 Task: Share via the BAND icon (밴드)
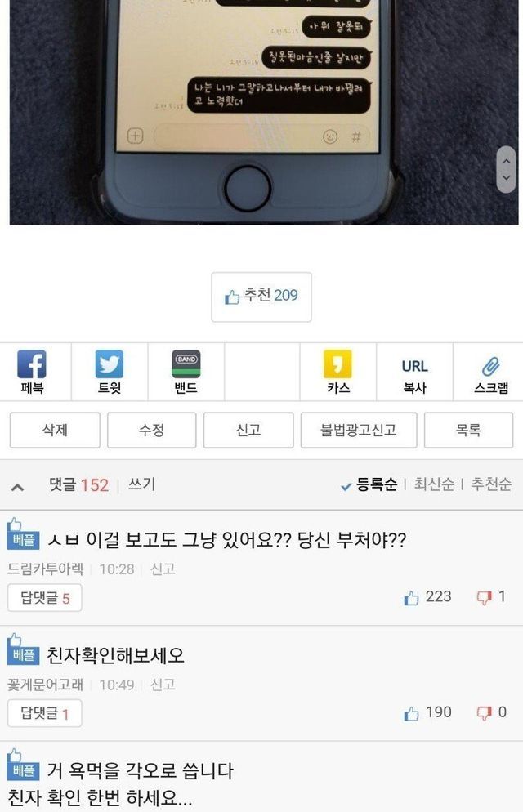click(186, 372)
